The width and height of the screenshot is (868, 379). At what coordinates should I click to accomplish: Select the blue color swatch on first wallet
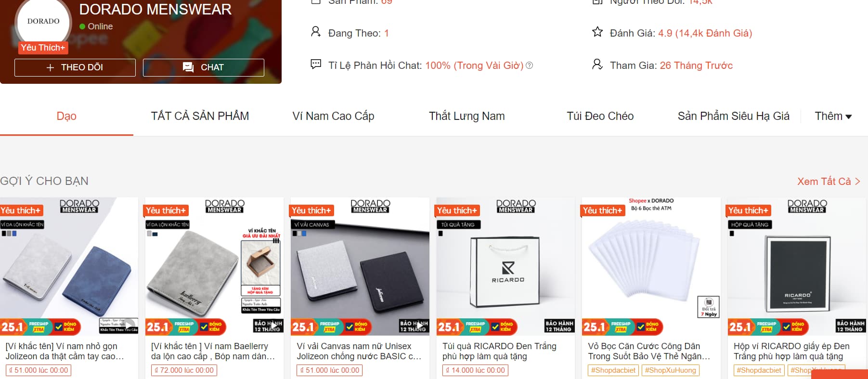(x=14, y=234)
